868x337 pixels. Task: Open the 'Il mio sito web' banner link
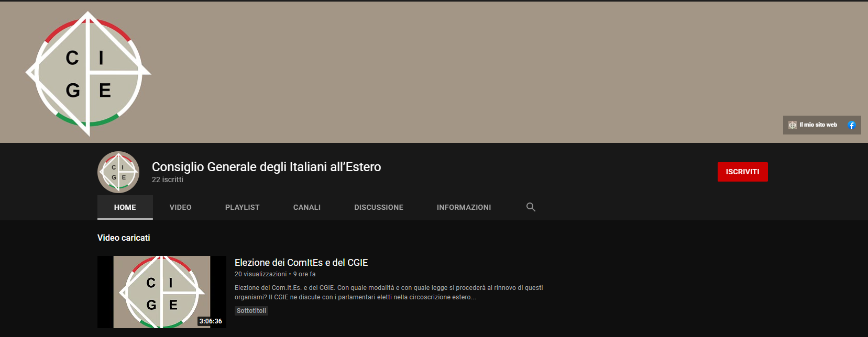pyautogui.click(x=813, y=125)
